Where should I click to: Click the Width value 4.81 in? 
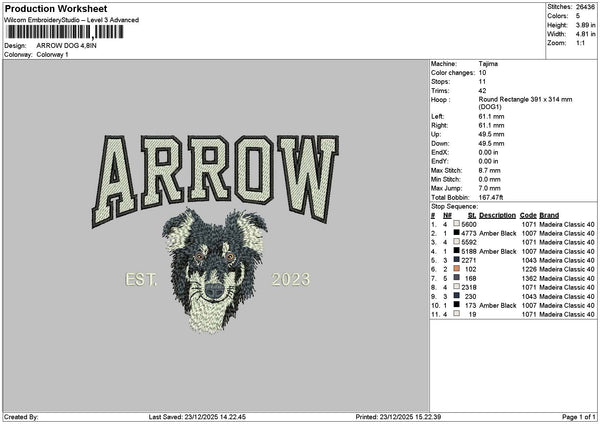[585, 34]
